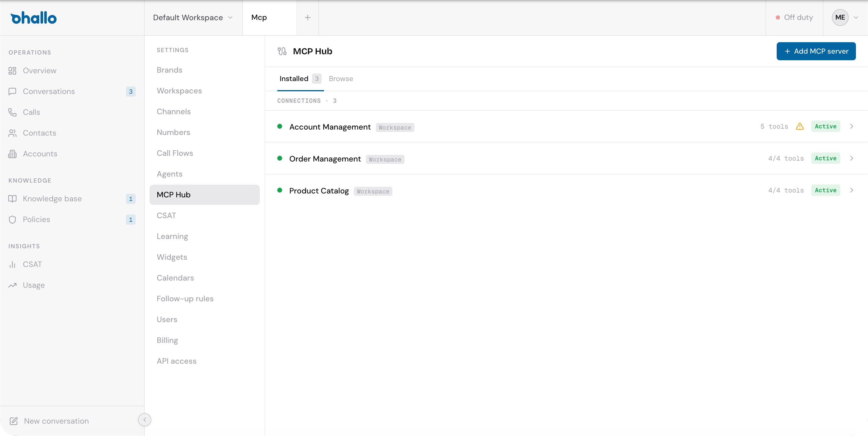Click the New conversation pencil icon
868x436 pixels.
[x=14, y=421]
